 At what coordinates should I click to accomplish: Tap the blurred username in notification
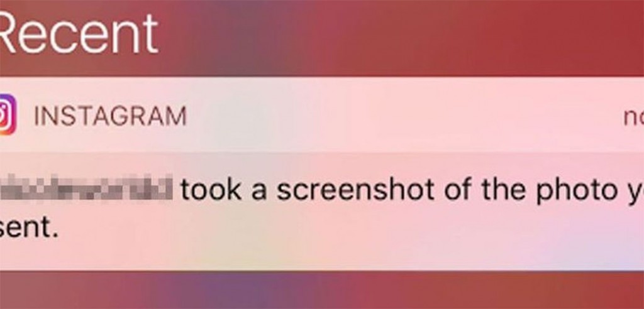tap(86, 188)
